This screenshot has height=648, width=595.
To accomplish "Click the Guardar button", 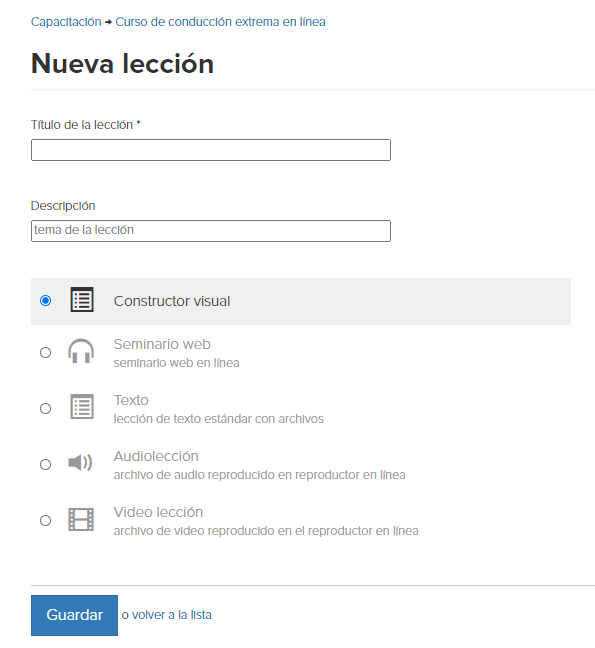I will point(74,615).
